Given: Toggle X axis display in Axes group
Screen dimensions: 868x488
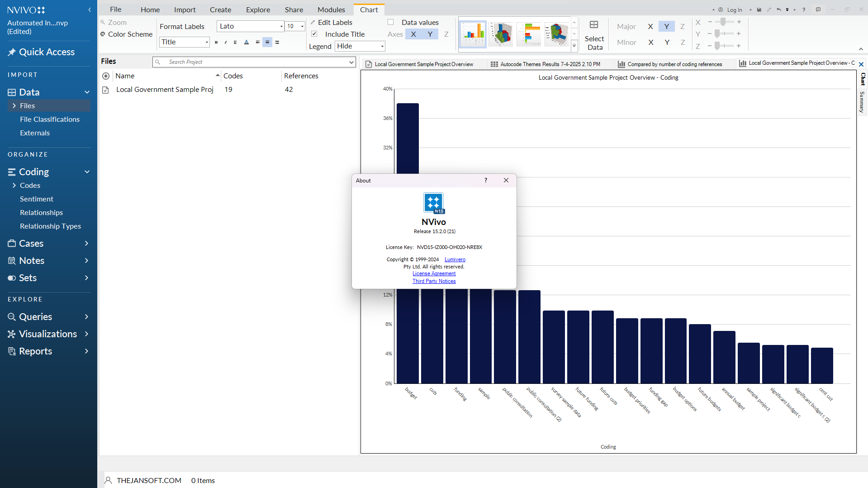Looking at the screenshot, I should click(413, 34).
